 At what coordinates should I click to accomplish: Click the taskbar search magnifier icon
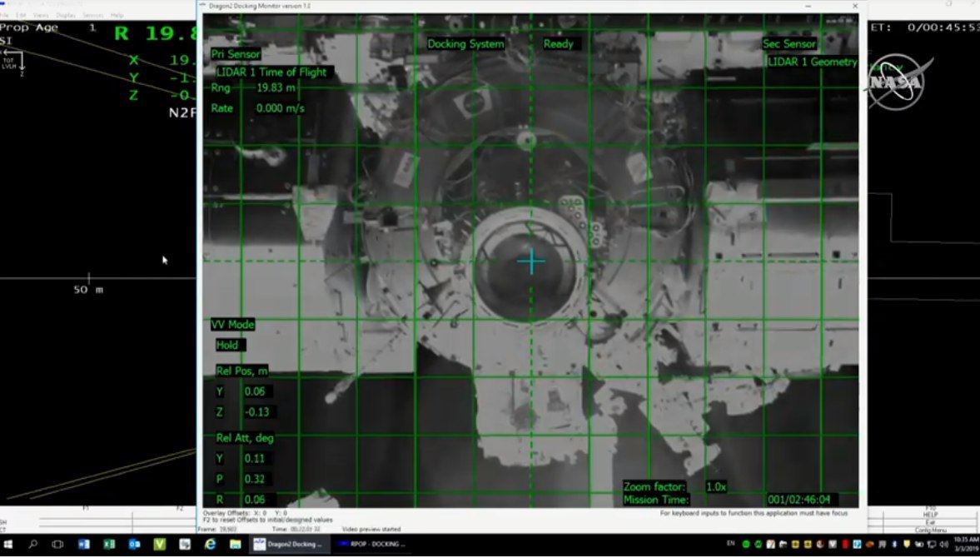pyautogui.click(x=33, y=544)
